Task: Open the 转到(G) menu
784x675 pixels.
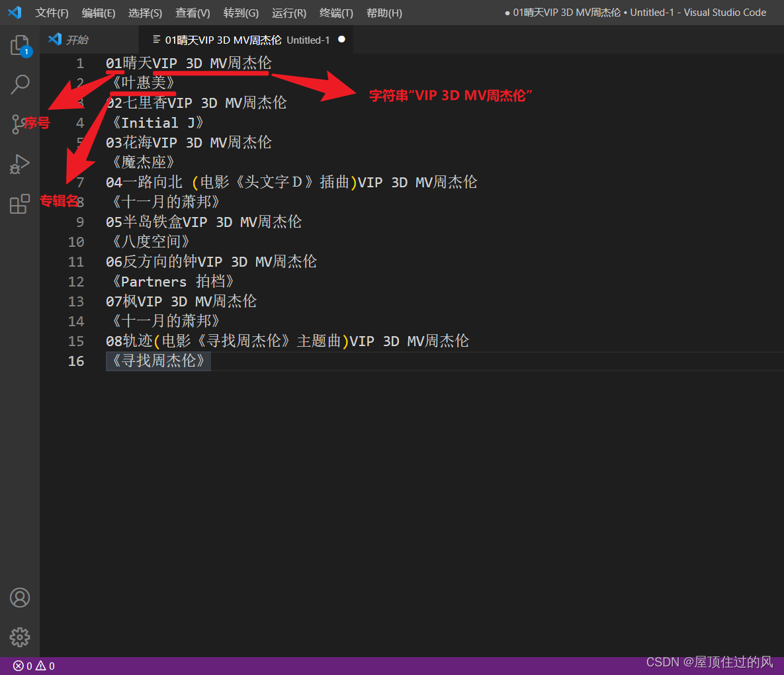Action: coord(241,13)
